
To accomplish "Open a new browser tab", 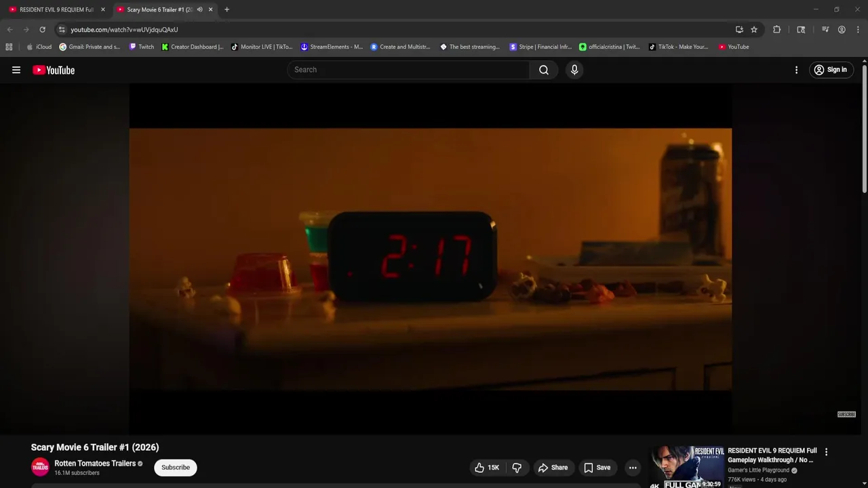I will coord(226,9).
